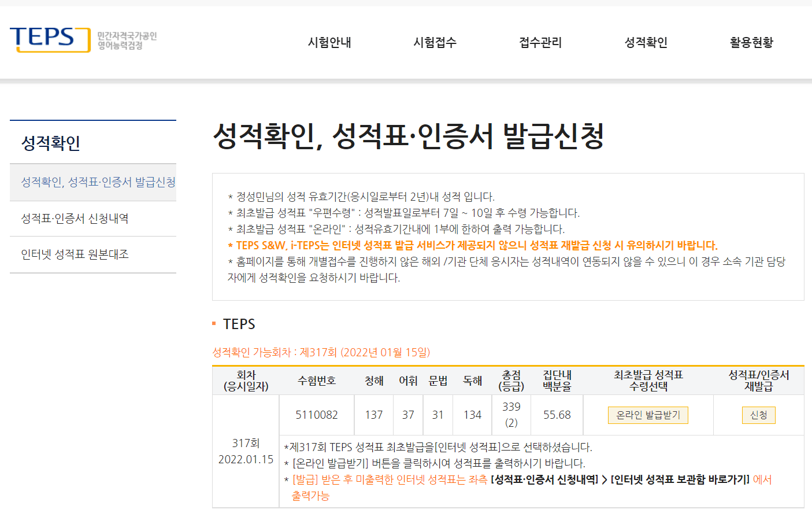
Task: Open the 활용현황 menu
Action: [751, 42]
